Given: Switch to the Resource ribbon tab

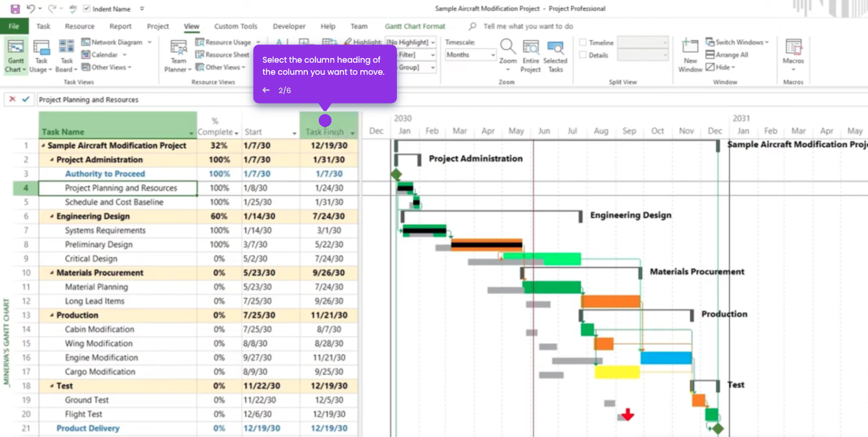Looking at the screenshot, I should [80, 26].
